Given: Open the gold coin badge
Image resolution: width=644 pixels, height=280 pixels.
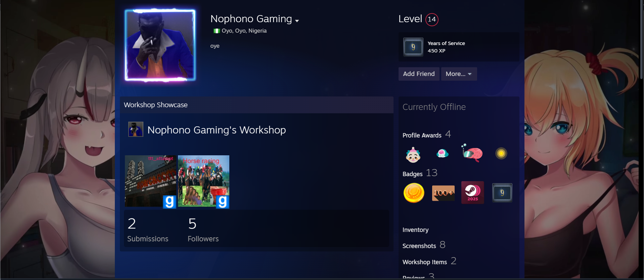Looking at the screenshot, I should pos(414,193).
